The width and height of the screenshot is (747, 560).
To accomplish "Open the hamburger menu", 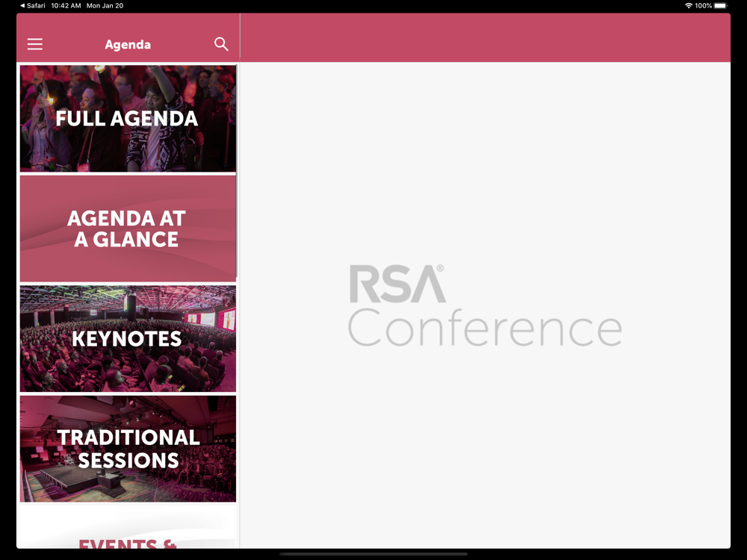I will tap(35, 44).
